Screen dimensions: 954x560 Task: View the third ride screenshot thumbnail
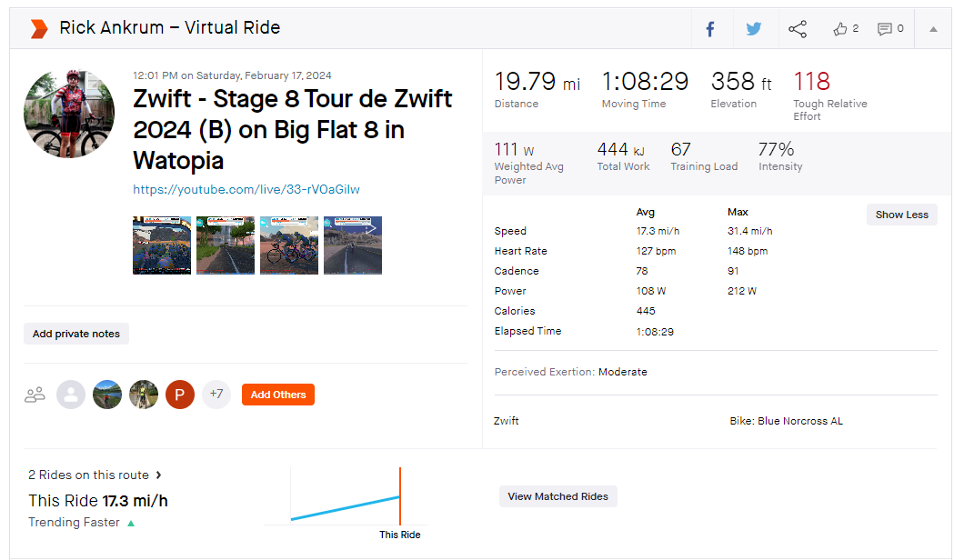tap(289, 245)
